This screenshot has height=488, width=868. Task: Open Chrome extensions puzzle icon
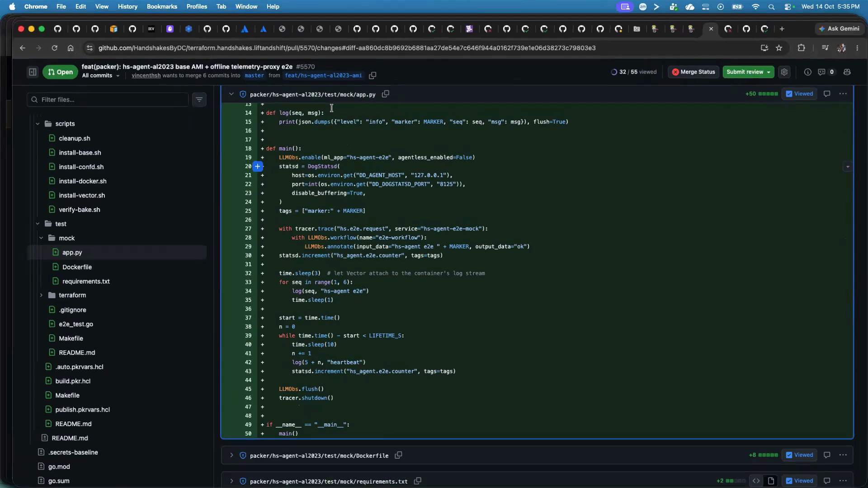(x=802, y=48)
